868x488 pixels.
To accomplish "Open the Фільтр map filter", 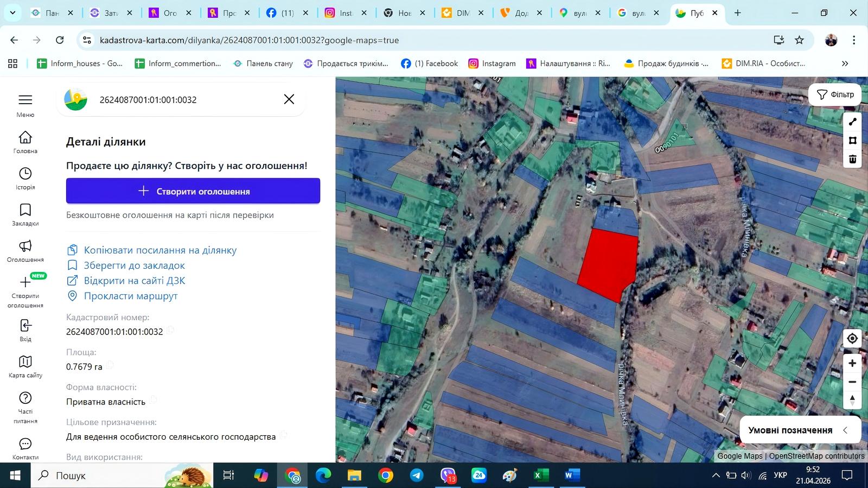I will [835, 94].
